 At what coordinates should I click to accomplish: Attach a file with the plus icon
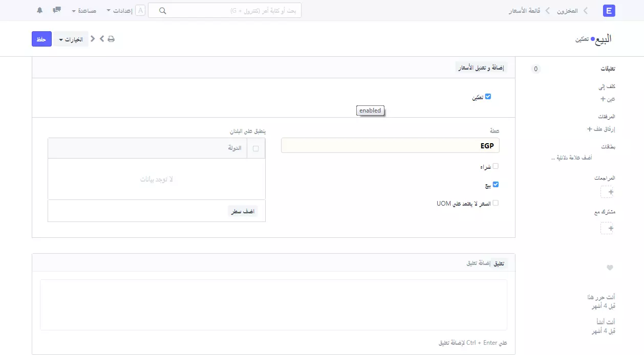click(589, 129)
